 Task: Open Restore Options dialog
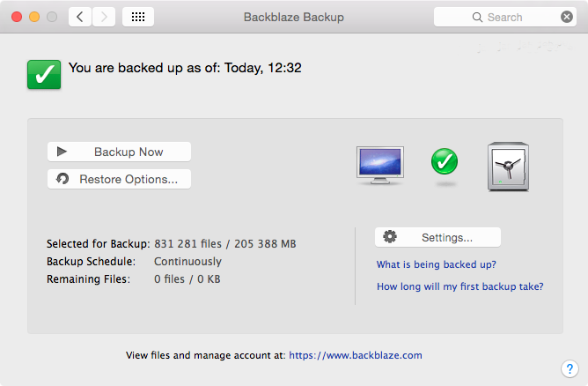(x=119, y=179)
